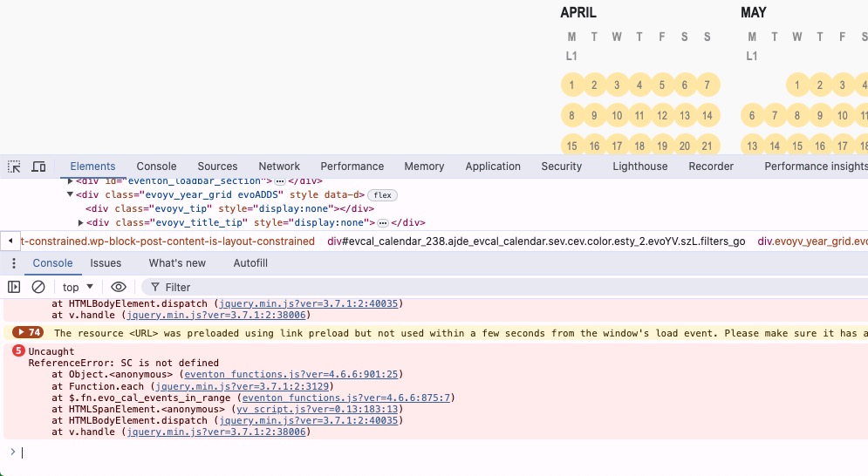Open eventon_functions.js:901:25 link
This screenshot has height=476, width=868.
[290, 375]
